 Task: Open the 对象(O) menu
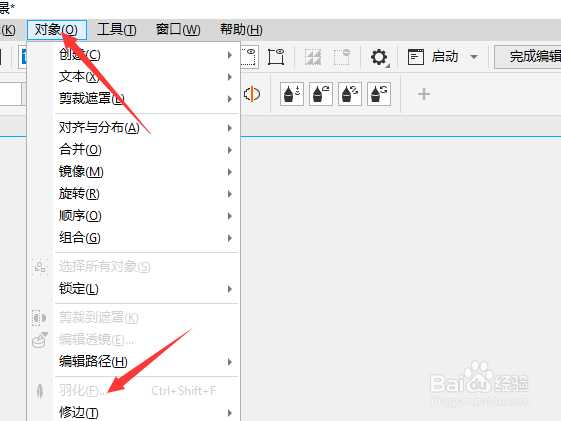click(57, 30)
